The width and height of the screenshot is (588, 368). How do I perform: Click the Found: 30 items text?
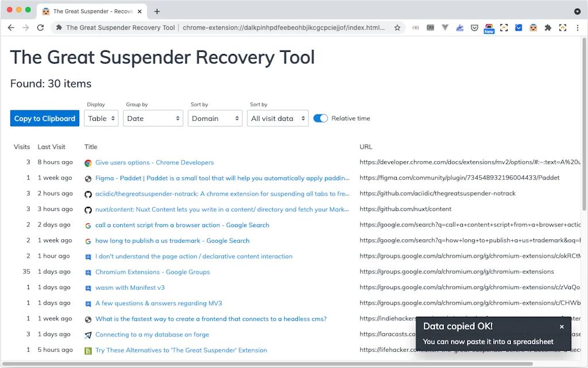pyautogui.click(x=51, y=83)
